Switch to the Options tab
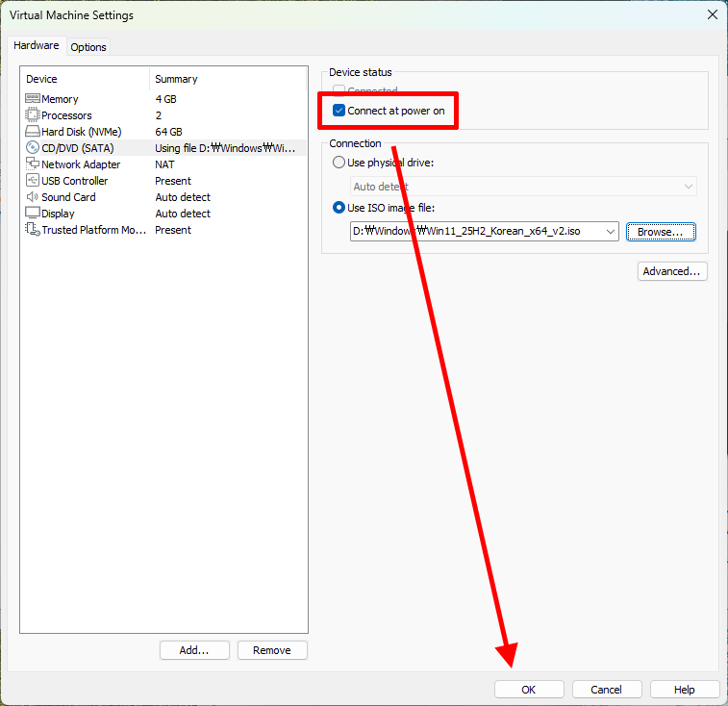Viewport: 728px width, 706px height. 88,47
